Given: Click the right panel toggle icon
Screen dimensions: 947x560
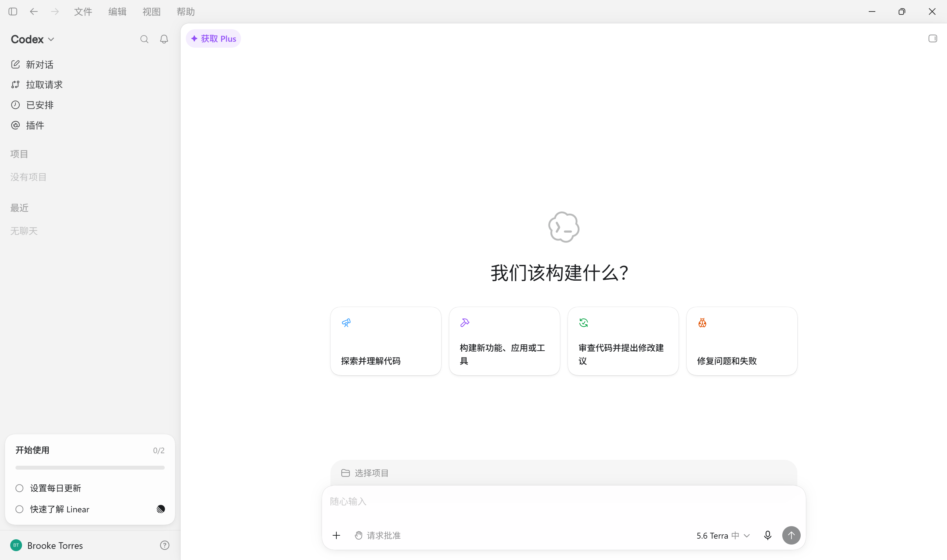Looking at the screenshot, I should coord(933,38).
